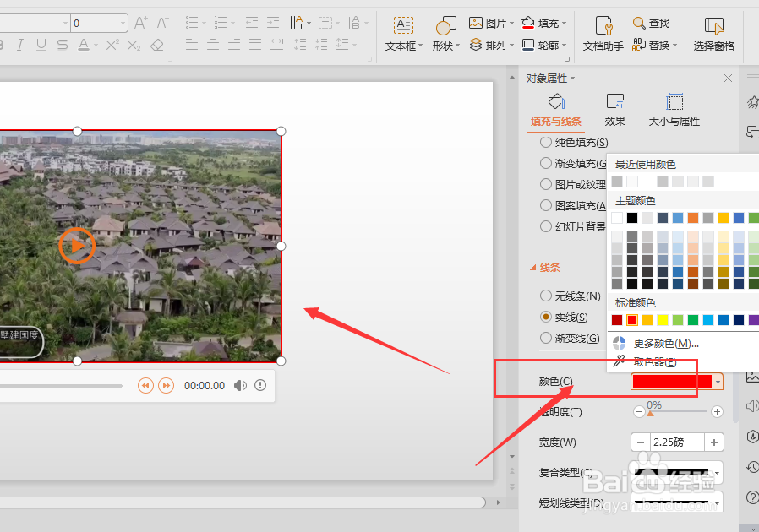The image size is (759, 532).
Task: Select the 图案填充 pattern fill radio
Action: click(545, 205)
